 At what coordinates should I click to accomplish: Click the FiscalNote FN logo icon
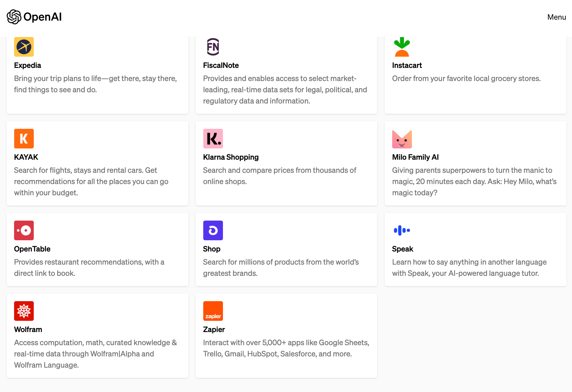coord(213,47)
